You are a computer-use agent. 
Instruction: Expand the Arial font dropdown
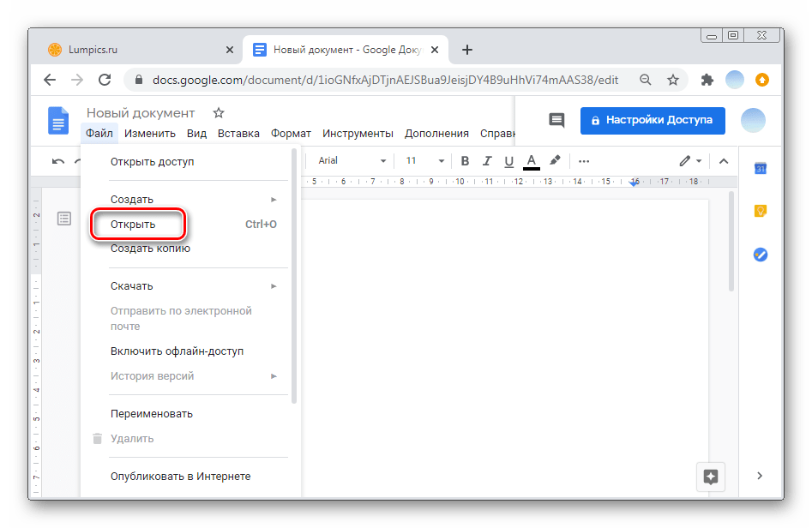[352, 161]
